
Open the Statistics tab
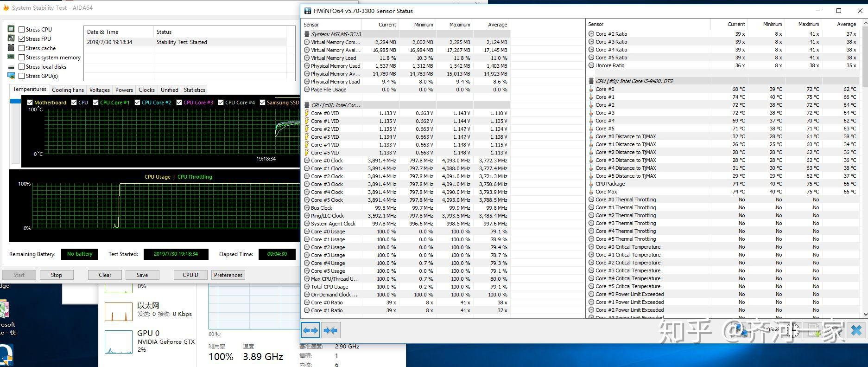(x=194, y=90)
